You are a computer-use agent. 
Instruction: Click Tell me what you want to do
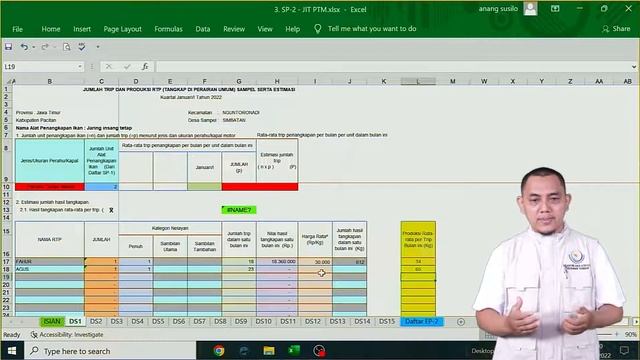(372, 29)
